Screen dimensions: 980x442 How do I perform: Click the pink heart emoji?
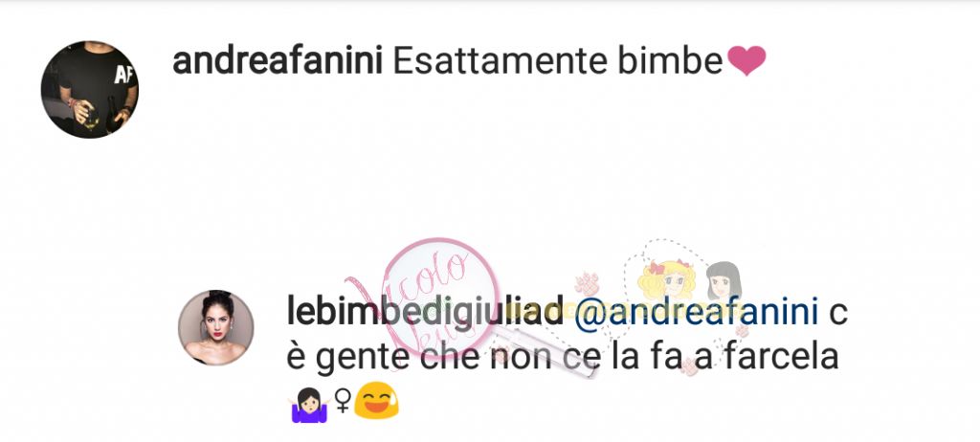(746, 61)
